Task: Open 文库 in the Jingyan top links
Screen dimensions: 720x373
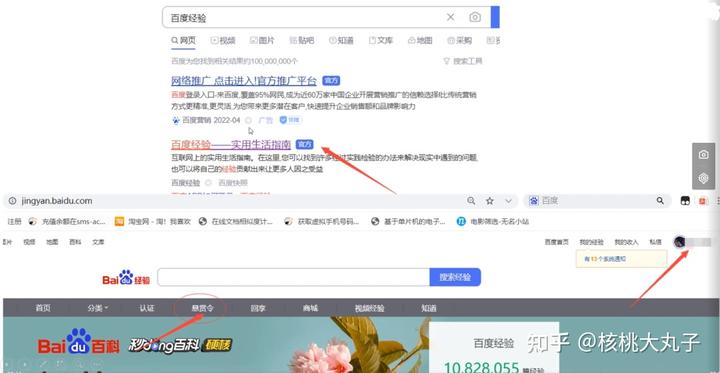Action: pyautogui.click(x=98, y=242)
